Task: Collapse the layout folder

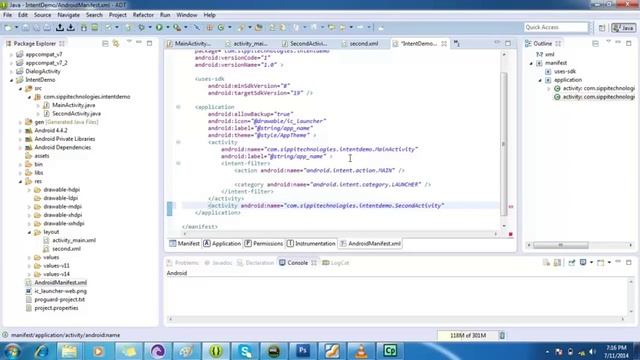Action: [29, 232]
